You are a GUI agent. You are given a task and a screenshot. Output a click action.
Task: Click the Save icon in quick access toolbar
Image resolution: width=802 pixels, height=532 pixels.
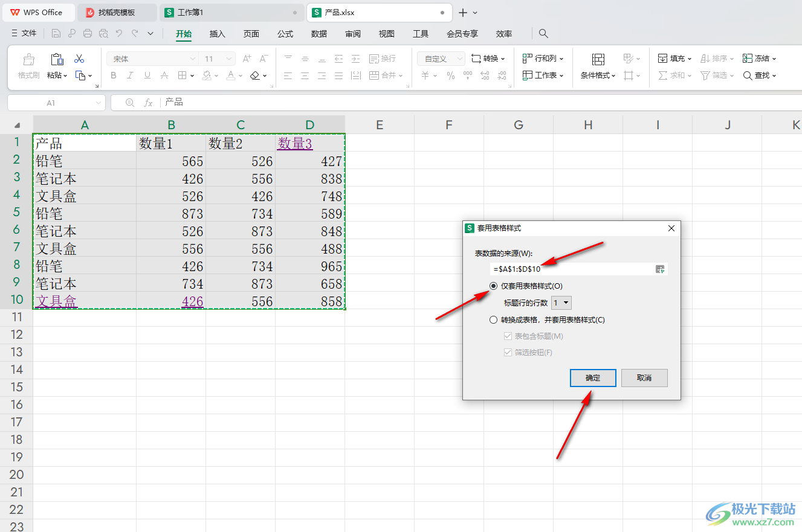pyautogui.click(x=56, y=34)
